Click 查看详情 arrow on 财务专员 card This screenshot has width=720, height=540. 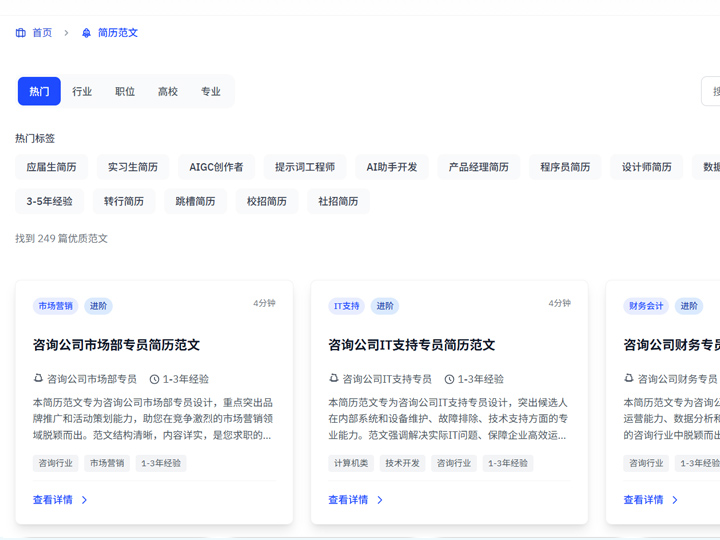click(675, 500)
